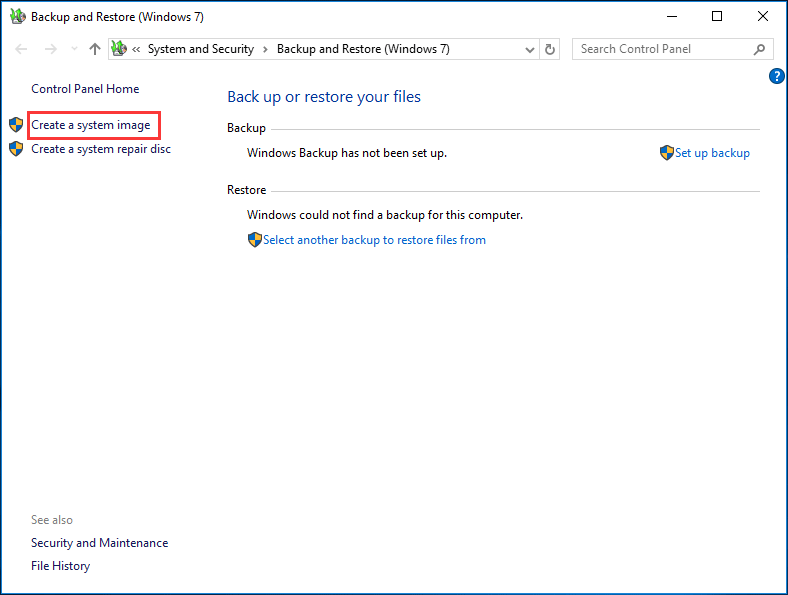This screenshot has width=788, height=595.
Task: Click Create a system repair disc link
Action: click(101, 149)
